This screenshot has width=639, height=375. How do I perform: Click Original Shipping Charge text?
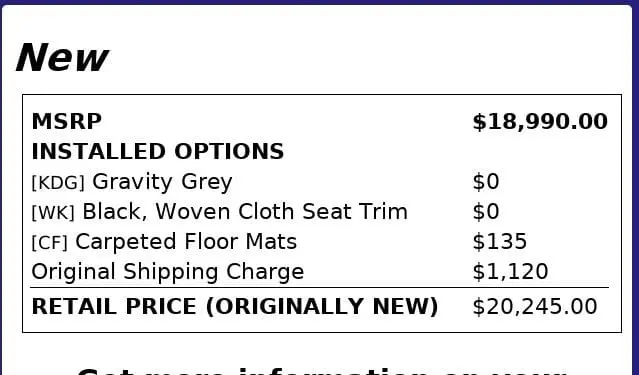167,271
